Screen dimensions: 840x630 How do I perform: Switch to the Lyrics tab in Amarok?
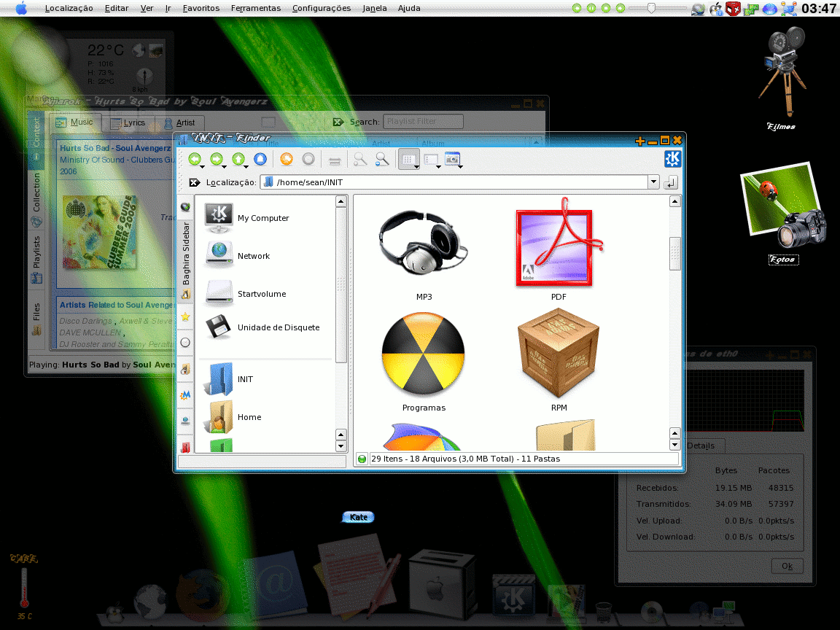point(128,122)
